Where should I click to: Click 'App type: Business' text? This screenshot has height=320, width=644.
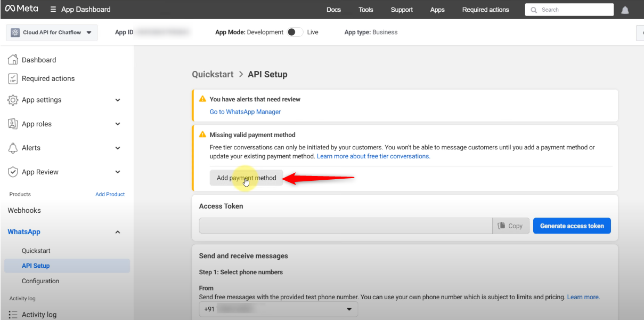click(x=371, y=32)
